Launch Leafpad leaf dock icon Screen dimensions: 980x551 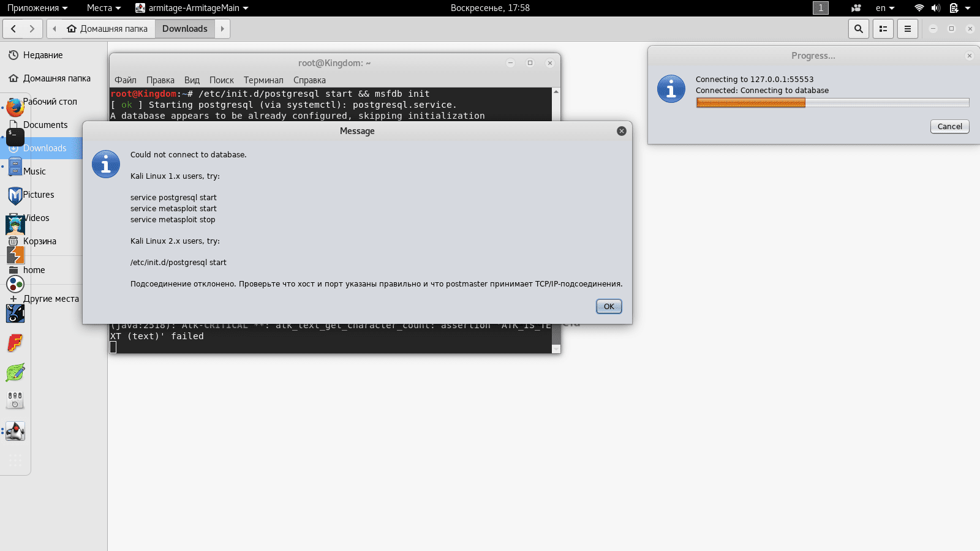click(15, 372)
